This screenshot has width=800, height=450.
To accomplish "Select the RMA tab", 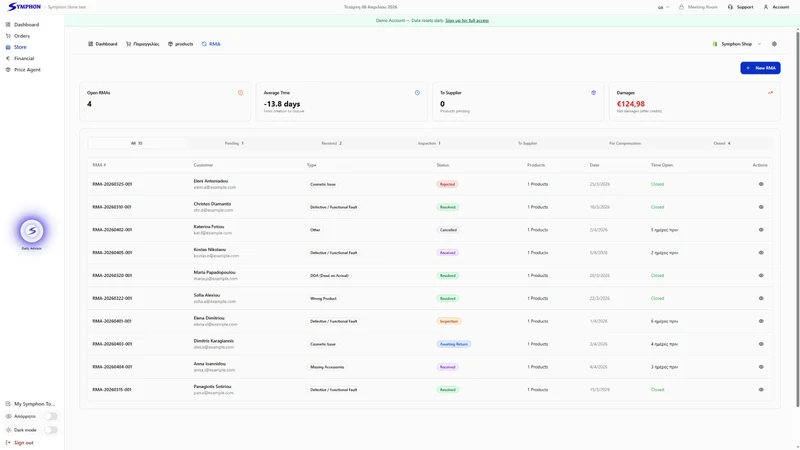I will coord(211,44).
